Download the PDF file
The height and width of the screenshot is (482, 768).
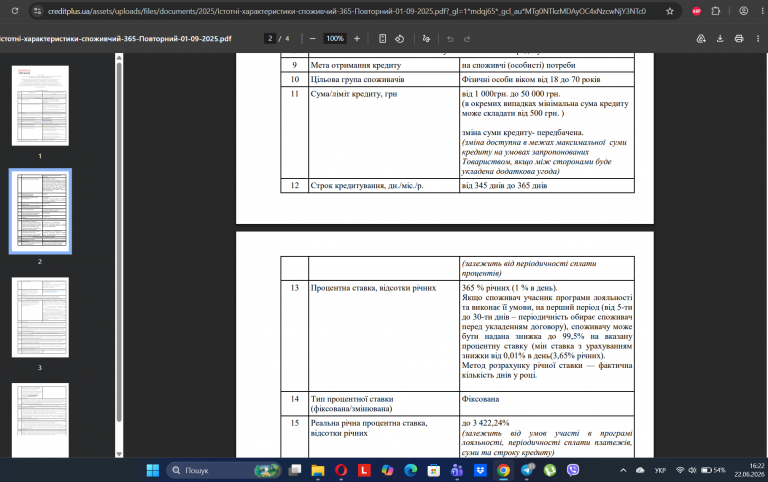[x=720, y=38]
